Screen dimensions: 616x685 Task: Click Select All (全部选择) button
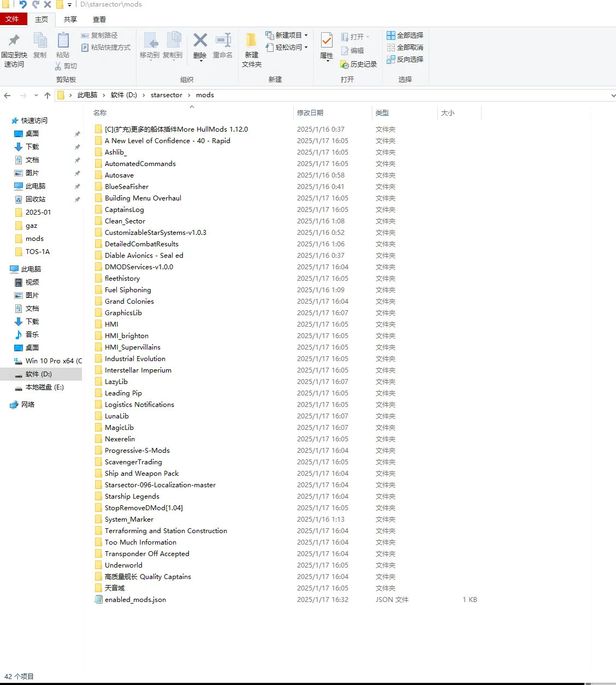pos(405,35)
